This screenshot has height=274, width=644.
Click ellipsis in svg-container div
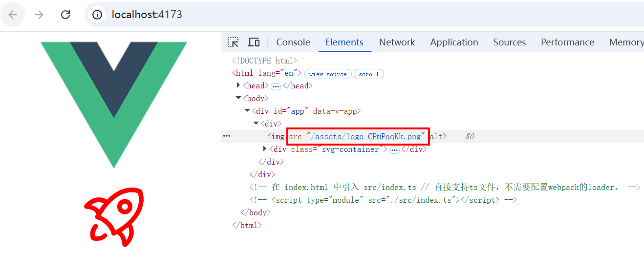pos(395,150)
